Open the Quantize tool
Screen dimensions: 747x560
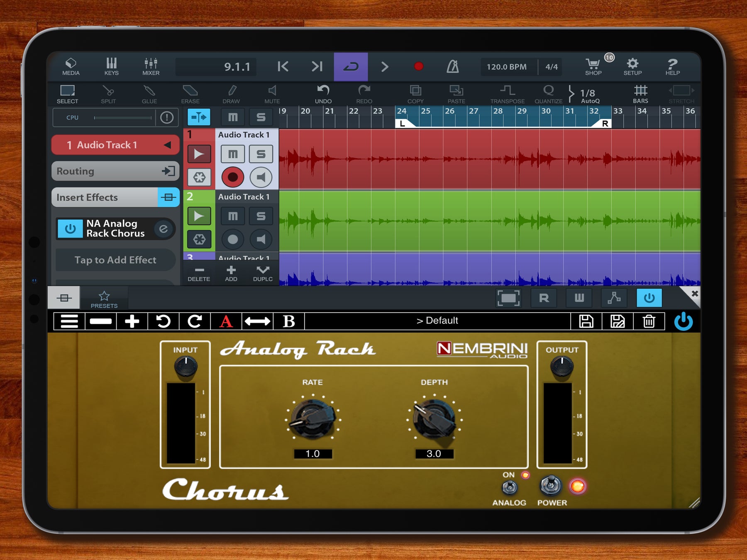point(549,95)
